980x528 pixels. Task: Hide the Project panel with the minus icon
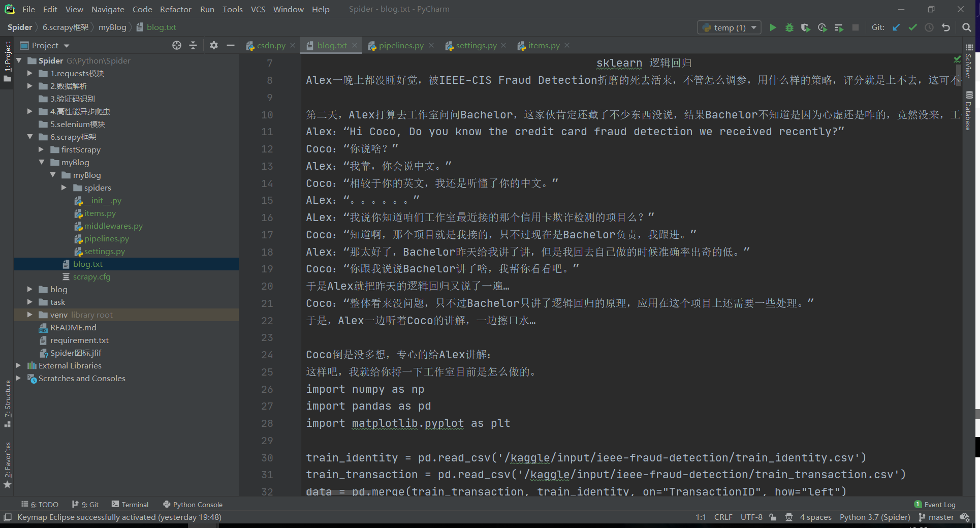(x=230, y=45)
